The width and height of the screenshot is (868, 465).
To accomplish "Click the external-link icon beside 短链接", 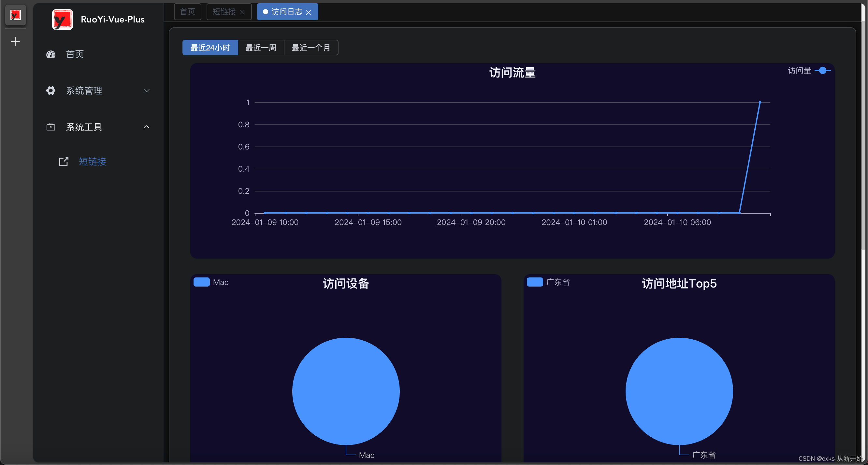I will 64,162.
